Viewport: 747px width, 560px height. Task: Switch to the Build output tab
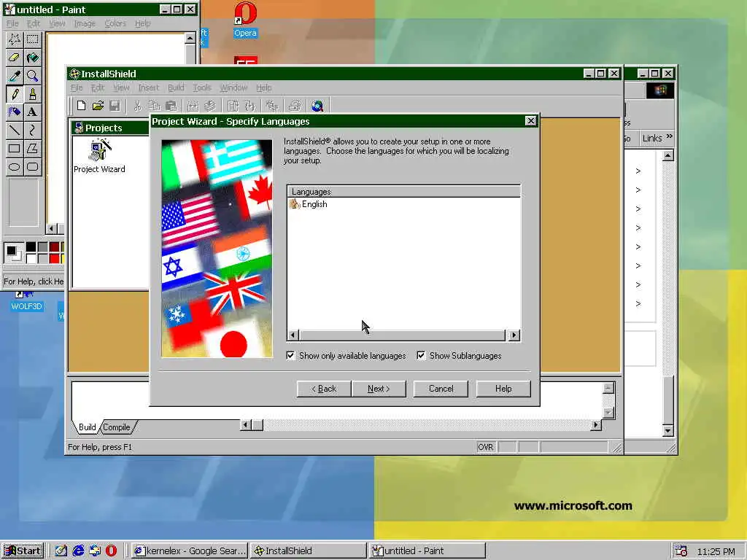(x=88, y=427)
